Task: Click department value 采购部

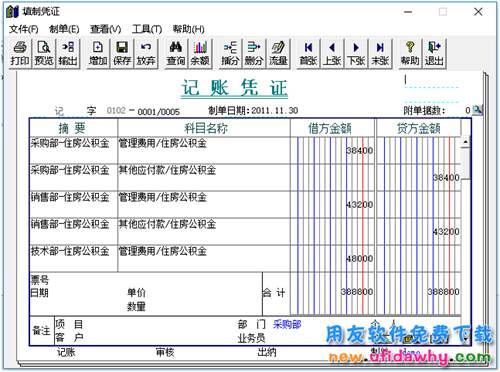Action: (x=287, y=324)
